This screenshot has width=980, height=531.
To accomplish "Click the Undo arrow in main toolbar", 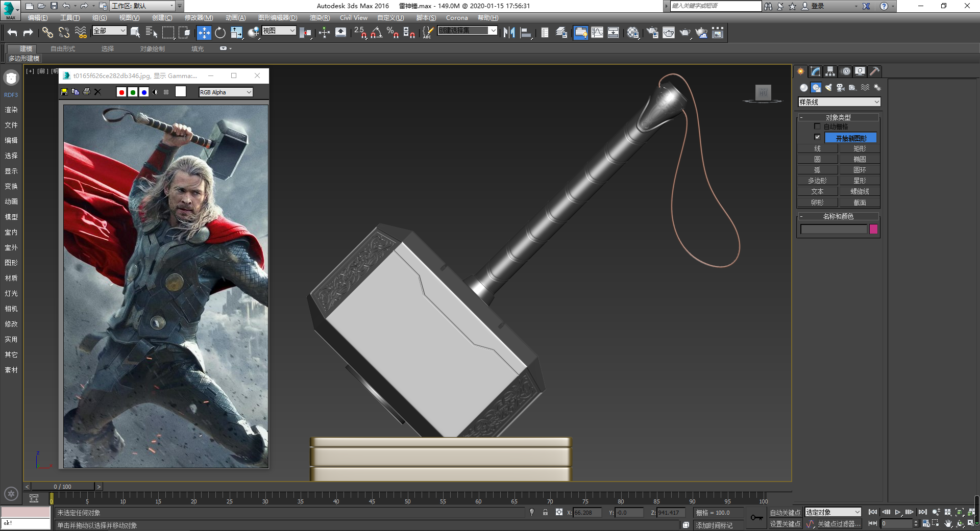I will point(12,33).
